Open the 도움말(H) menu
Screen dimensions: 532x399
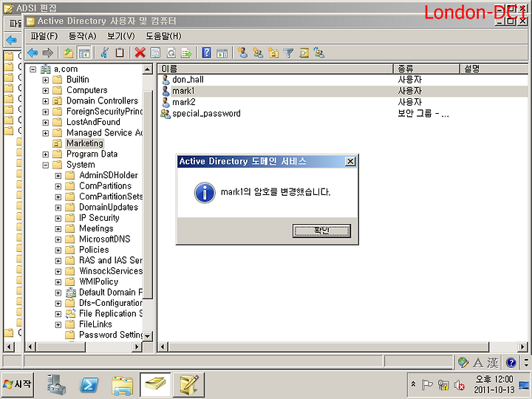pos(163,36)
